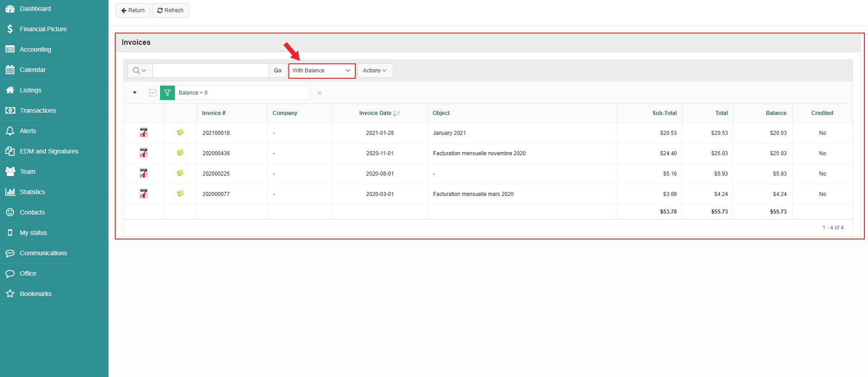
Task: Click payment icon for invoice 202000077
Action: click(180, 194)
